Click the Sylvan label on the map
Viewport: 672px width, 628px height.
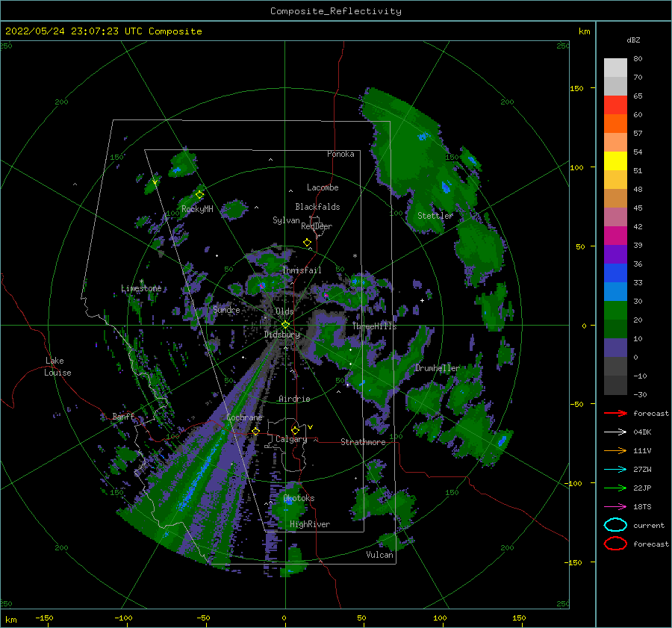click(x=286, y=220)
